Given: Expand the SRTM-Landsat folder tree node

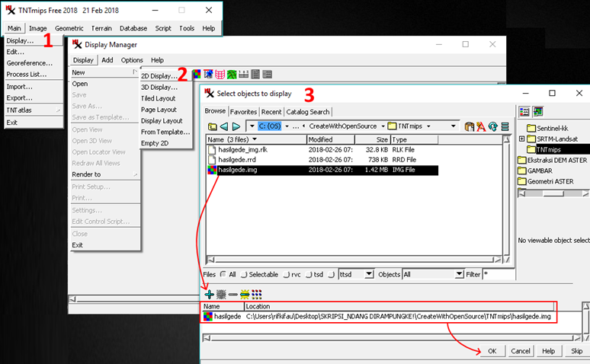Looking at the screenshot, I should [x=522, y=139].
